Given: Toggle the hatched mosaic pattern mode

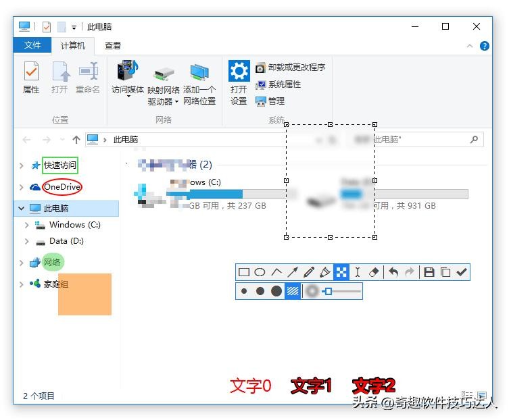Looking at the screenshot, I should 293,291.
